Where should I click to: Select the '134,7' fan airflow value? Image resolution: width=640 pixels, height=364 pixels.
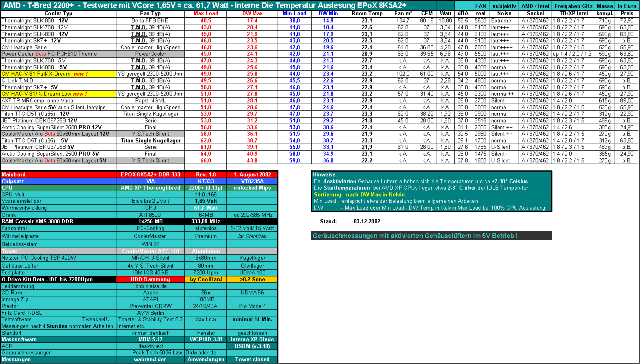point(403,21)
